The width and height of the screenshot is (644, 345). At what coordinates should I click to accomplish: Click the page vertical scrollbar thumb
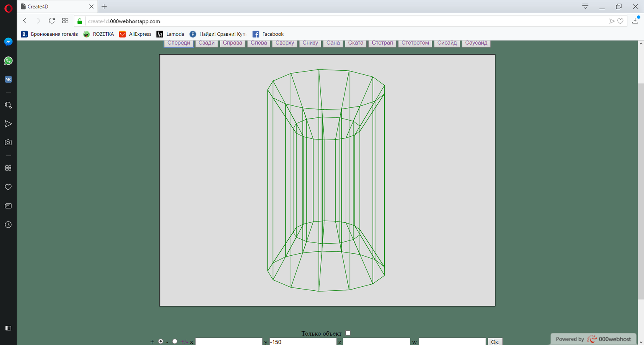point(641,191)
